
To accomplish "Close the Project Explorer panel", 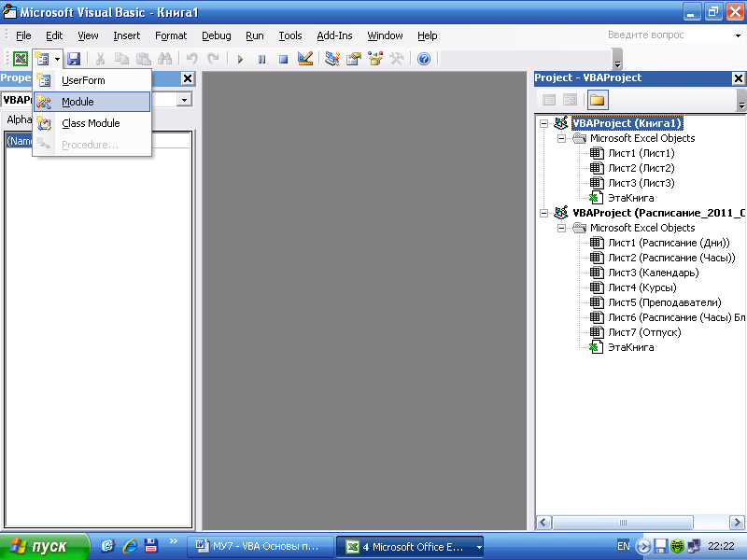I will pos(738,78).
